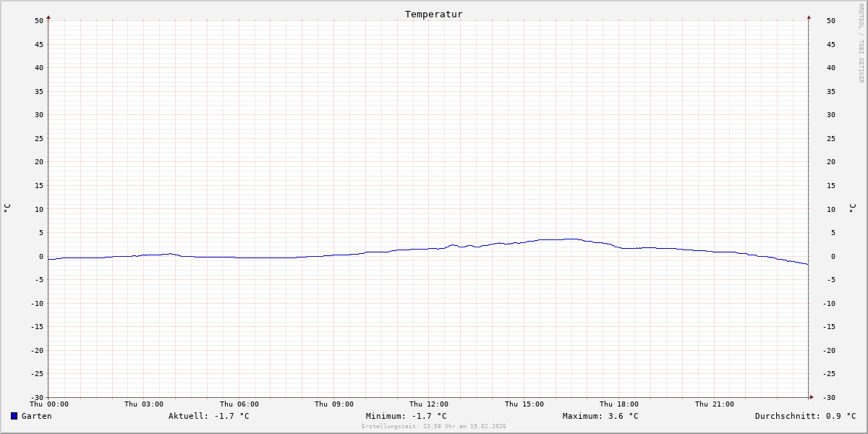Click the RRDTOOL / TOBI OETIKER watermark

coord(861,43)
